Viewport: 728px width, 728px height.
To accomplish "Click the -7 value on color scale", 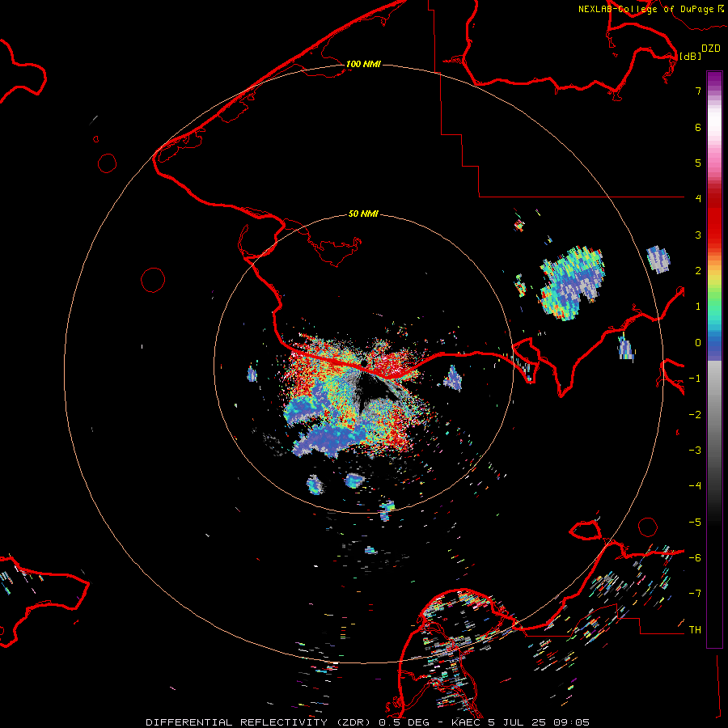I will coord(695,593).
